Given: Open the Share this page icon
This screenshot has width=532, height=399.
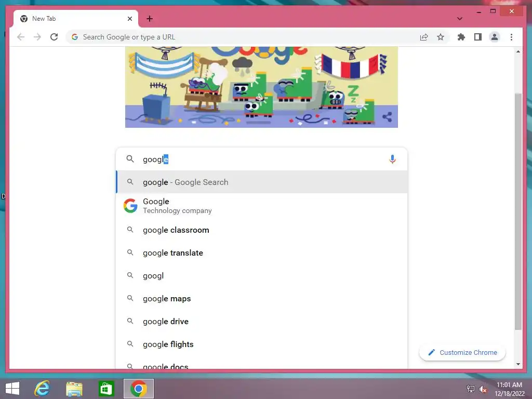Looking at the screenshot, I should (424, 37).
